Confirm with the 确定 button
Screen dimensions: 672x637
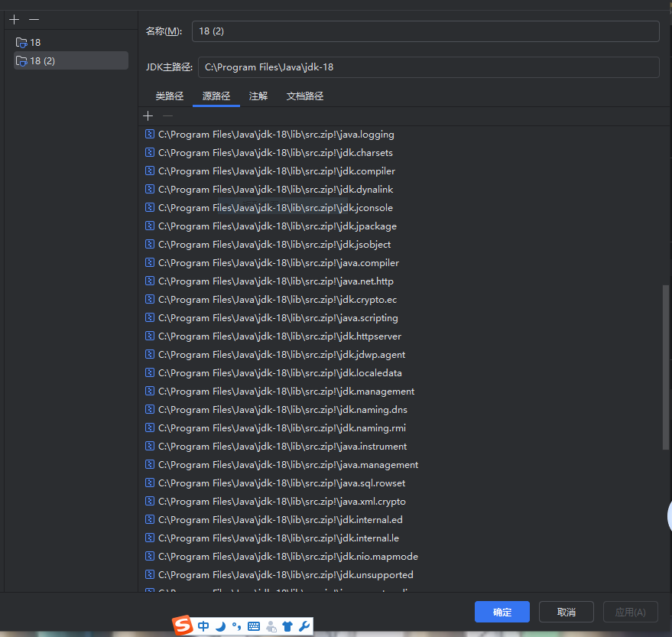point(502,612)
